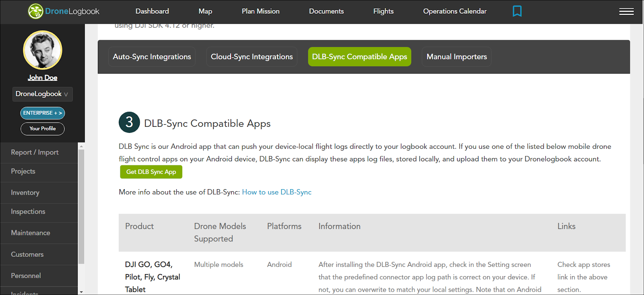Click the Product column header
The height and width of the screenshot is (295, 644).
click(x=139, y=226)
